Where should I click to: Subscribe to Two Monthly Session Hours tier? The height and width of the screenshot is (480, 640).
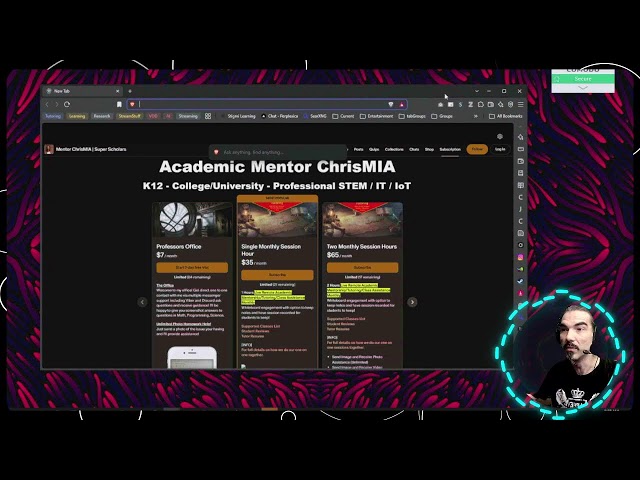[x=362, y=268]
